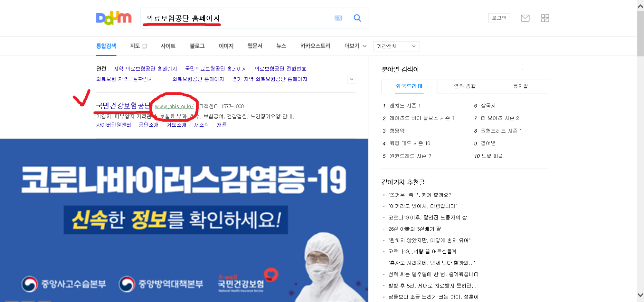Screen dimensions: 644x302
Task: Open the virtual keyboard icon in search box
Action: click(338, 18)
